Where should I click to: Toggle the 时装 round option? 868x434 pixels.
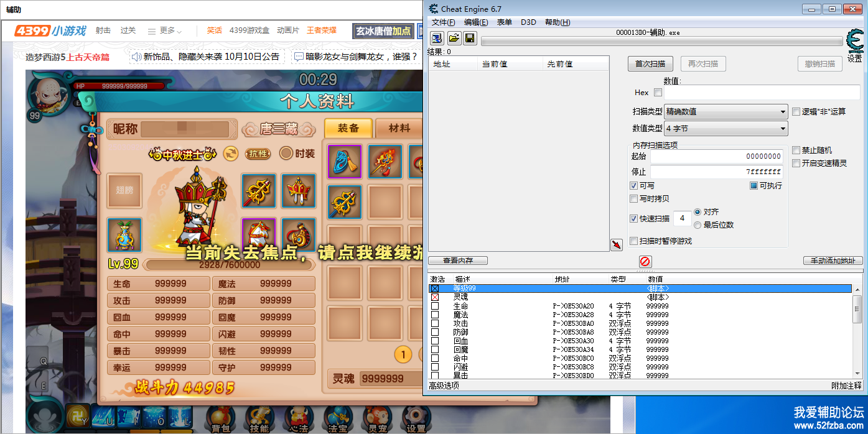[x=286, y=153]
